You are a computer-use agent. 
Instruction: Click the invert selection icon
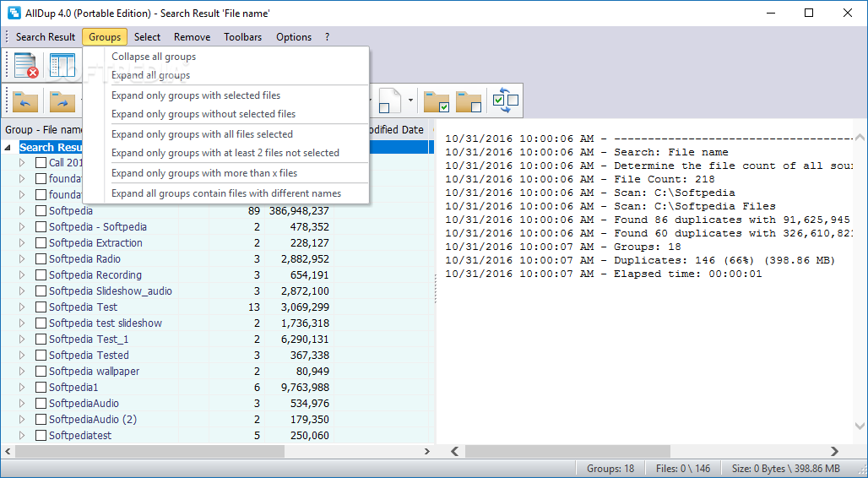506,100
